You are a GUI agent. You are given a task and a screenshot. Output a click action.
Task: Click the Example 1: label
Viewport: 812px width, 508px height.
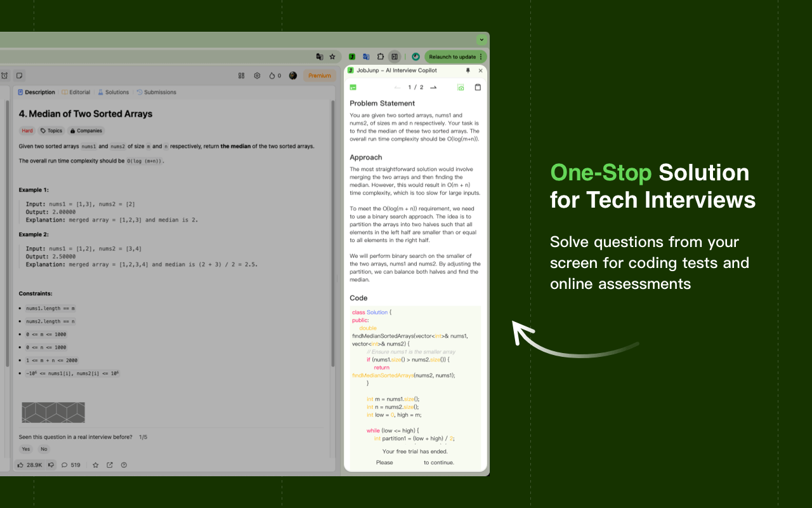point(34,190)
